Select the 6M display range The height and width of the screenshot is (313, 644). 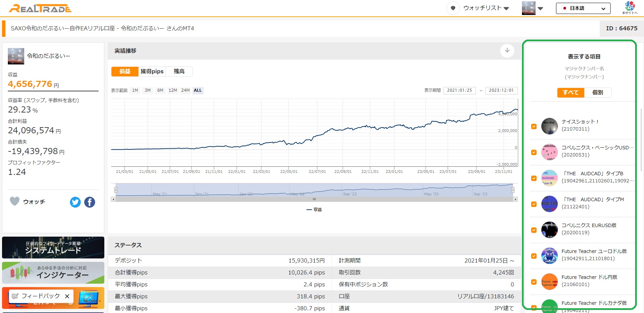click(x=160, y=90)
